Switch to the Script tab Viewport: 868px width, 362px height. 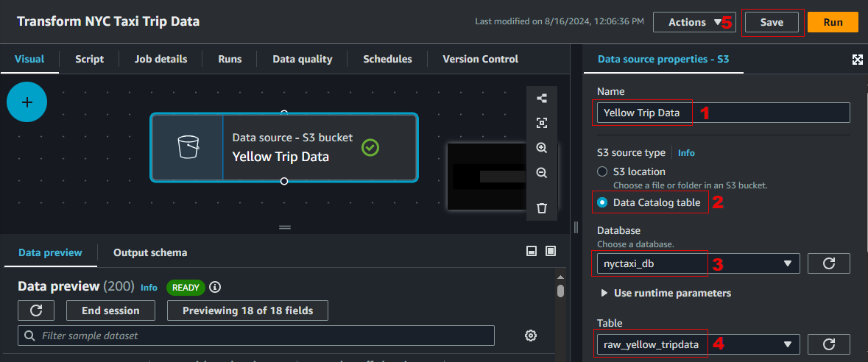point(89,59)
